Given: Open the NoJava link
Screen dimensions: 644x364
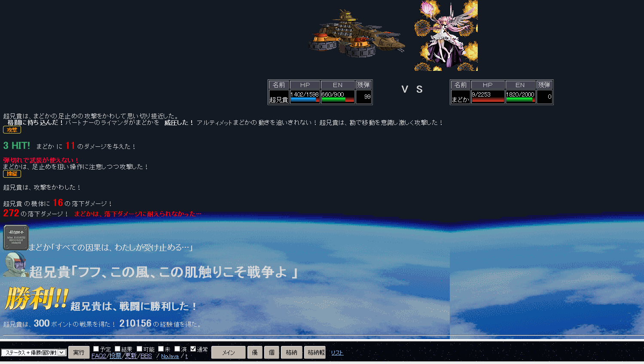Looking at the screenshot, I should (170, 356).
